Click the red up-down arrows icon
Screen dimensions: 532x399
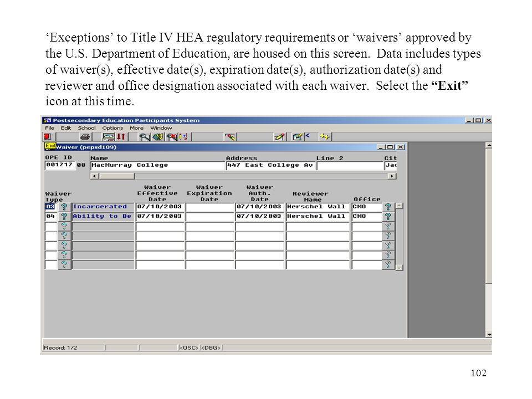tap(121, 137)
